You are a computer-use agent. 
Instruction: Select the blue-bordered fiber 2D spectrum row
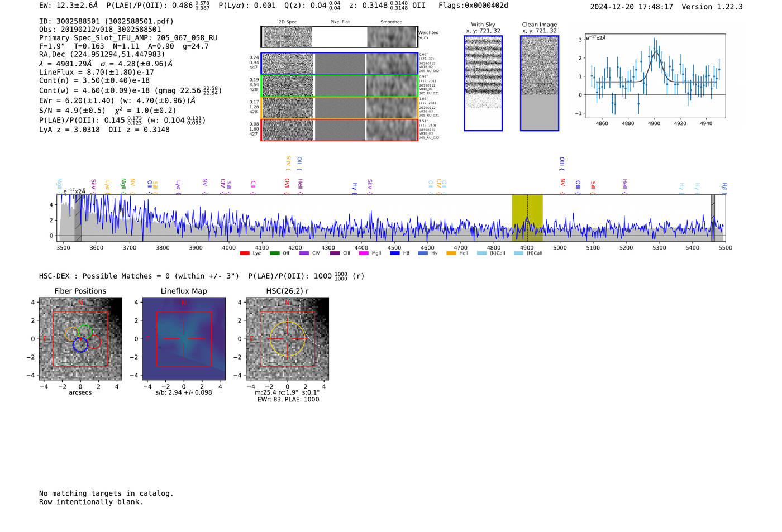[x=339, y=64]
